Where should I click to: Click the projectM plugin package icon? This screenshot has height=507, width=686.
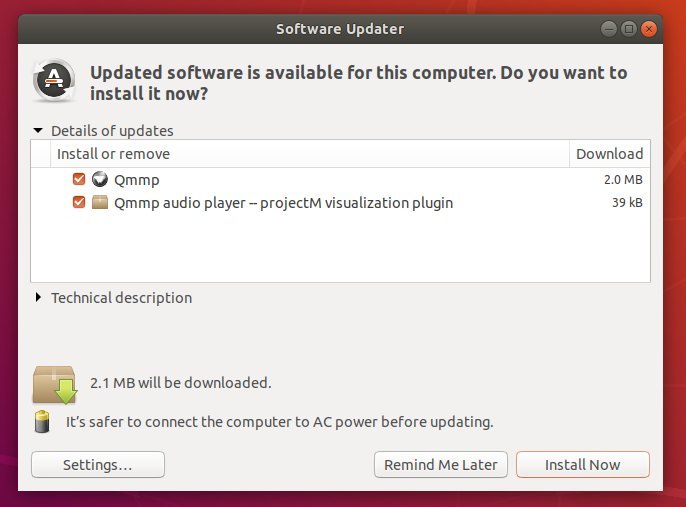point(100,202)
